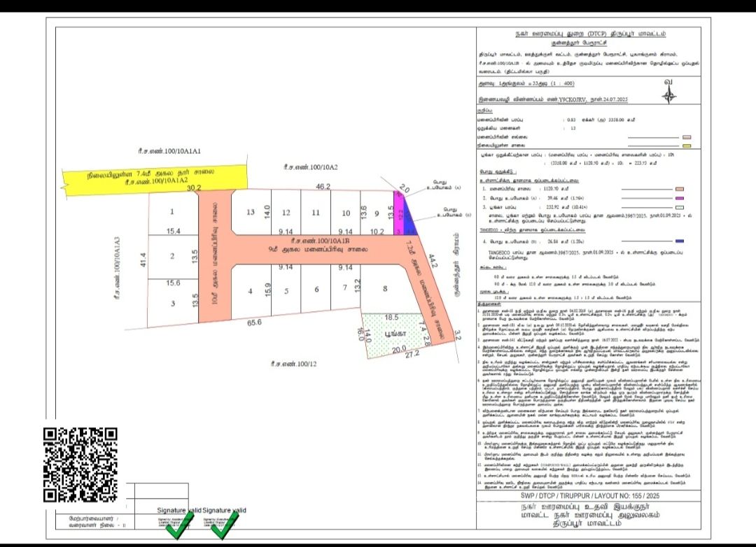Click plot number 1 on the layout
756x547 pixels.
point(172,211)
